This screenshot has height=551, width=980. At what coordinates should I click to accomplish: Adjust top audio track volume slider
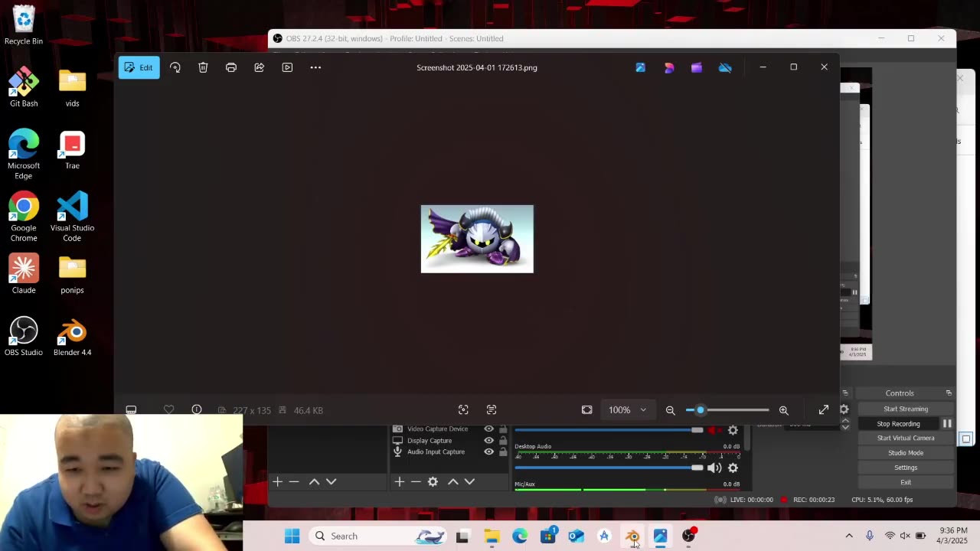(x=609, y=430)
